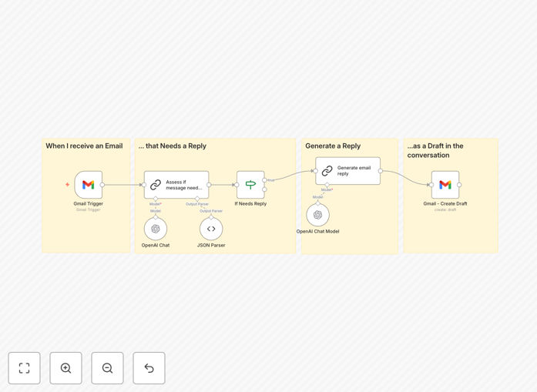Zoom in on the workflow canvas
537x392 pixels.
click(x=65, y=368)
